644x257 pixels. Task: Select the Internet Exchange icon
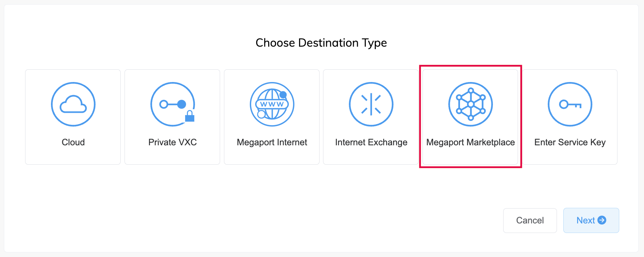tap(371, 104)
